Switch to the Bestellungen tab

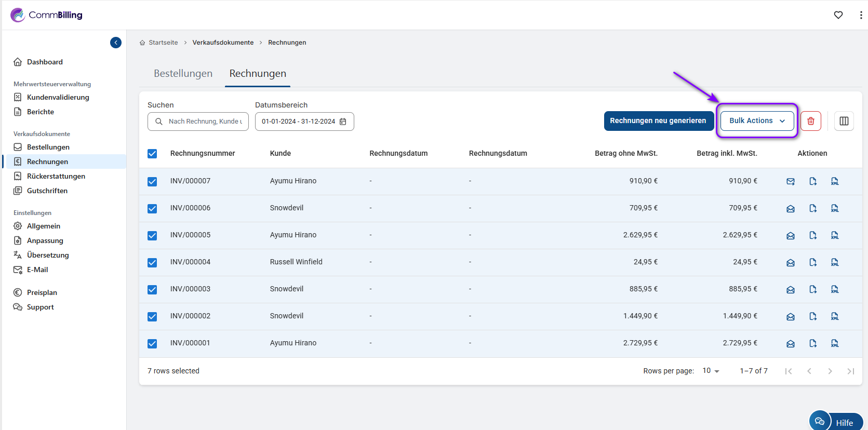tap(183, 74)
